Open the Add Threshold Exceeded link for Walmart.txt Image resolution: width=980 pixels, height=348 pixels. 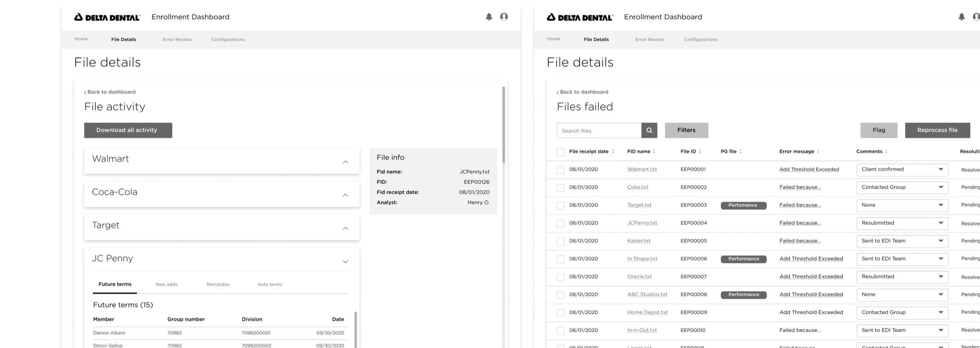tap(809, 169)
